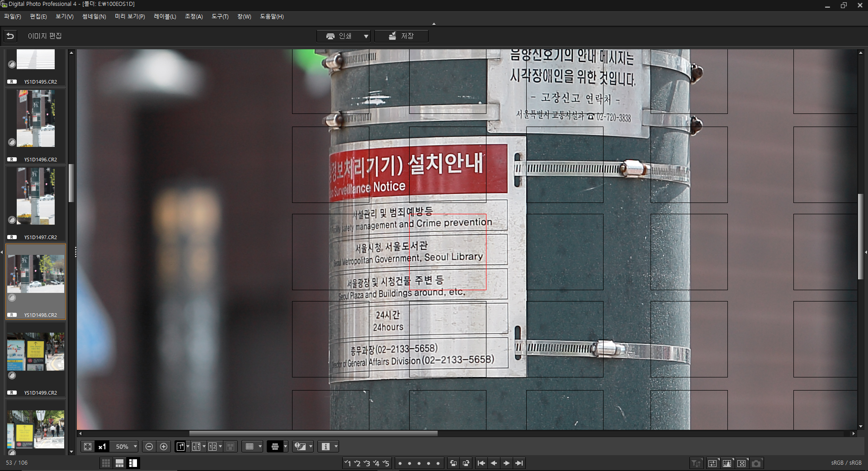Open the 도구(T) menu

click(x=220, y=17)
